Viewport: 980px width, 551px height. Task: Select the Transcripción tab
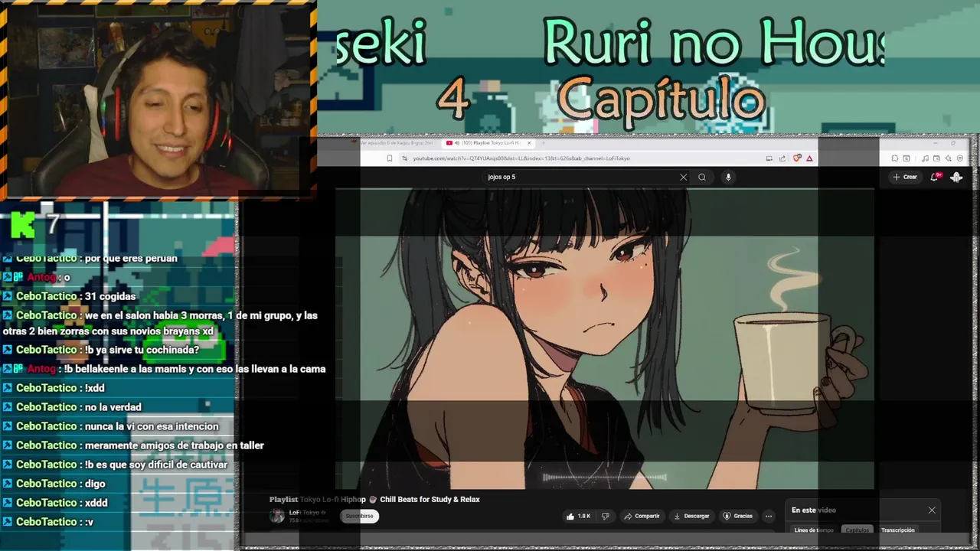point(897,530)
